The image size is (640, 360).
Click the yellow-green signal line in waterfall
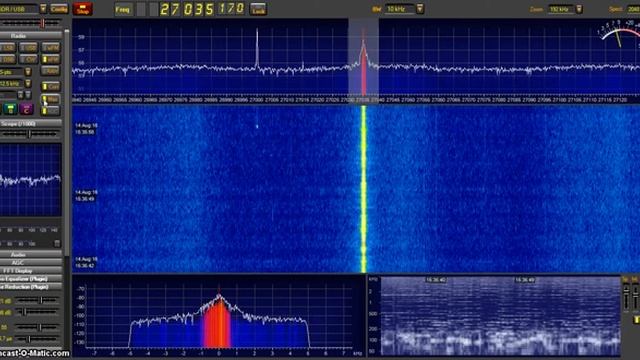pyautogui.click(x=363, y=189)
